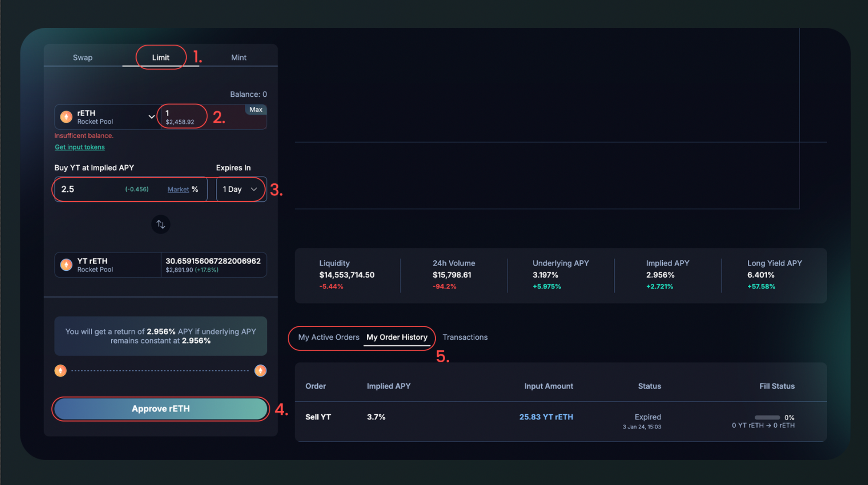
Task: Toggle the My Order History view
Action: point(397,337)
